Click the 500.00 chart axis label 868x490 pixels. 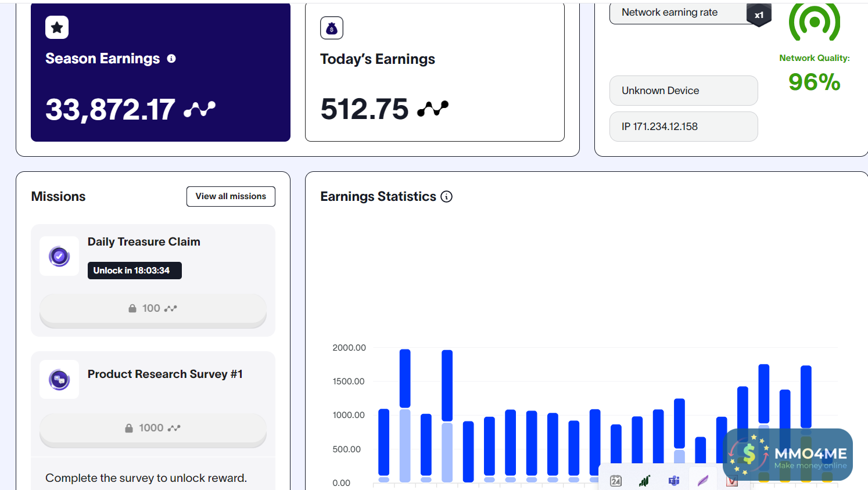(x=346, y=449)
